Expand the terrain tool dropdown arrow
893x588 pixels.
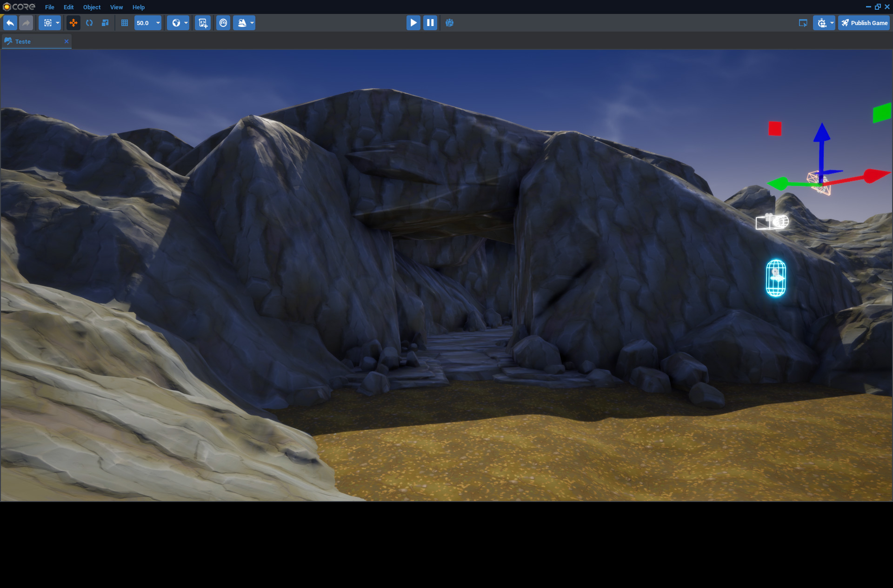tap(252, 23)
